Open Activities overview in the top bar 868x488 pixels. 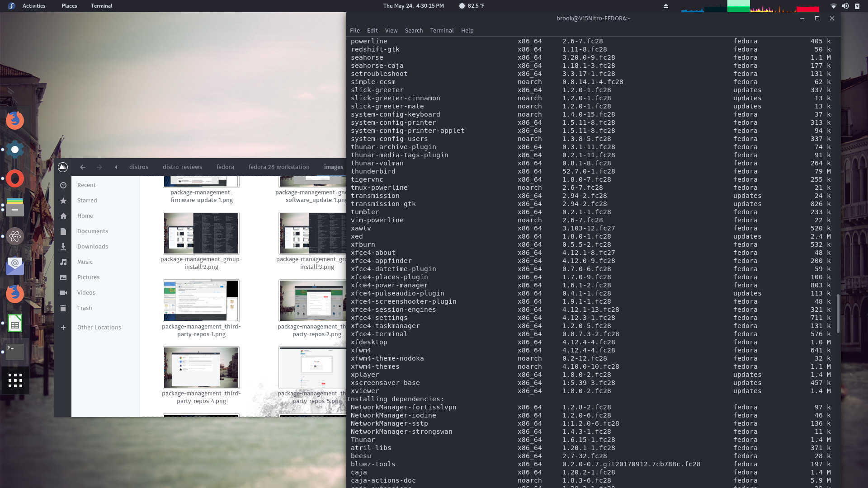pos(34,6)
